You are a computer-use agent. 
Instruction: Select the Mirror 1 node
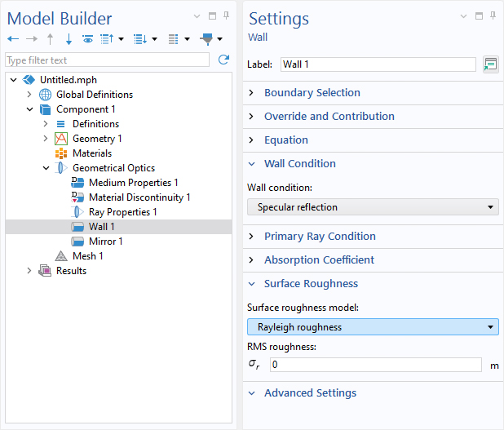pos(105,242)
